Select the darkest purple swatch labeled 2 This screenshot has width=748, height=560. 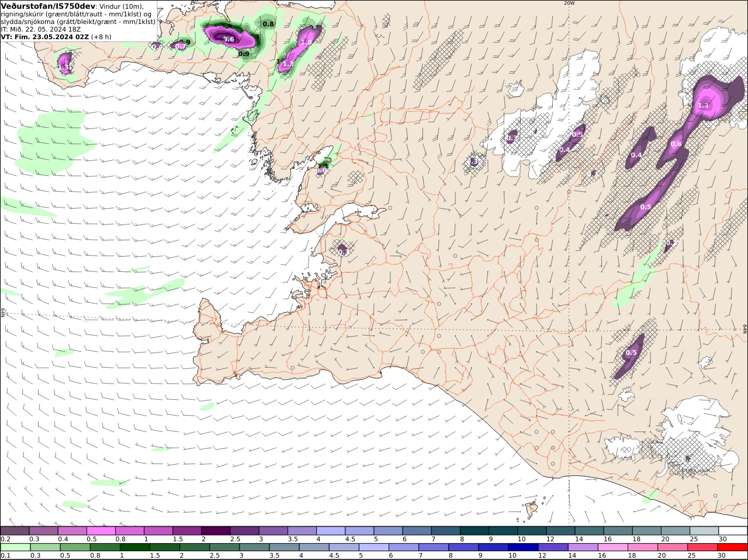coord(216,531)
